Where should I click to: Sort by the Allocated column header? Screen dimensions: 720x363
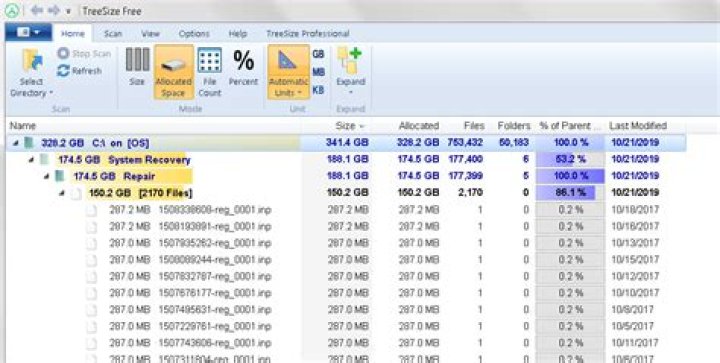click(x=419, y=126)
